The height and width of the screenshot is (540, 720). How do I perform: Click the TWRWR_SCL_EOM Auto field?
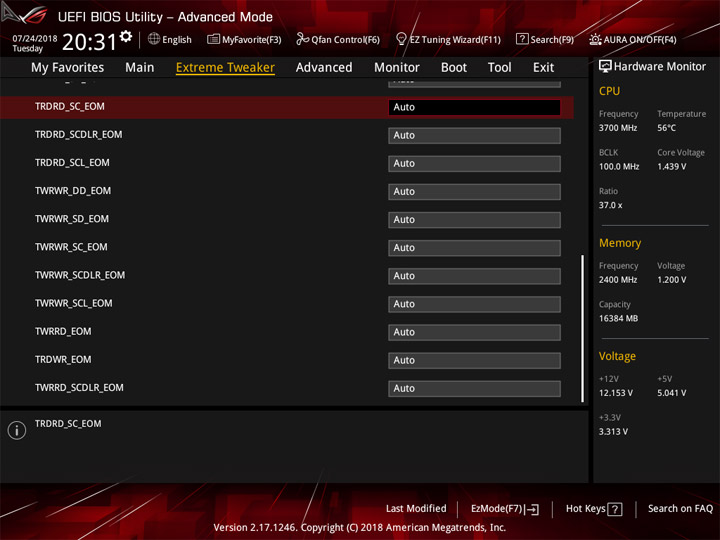click(x=474, y=304)
